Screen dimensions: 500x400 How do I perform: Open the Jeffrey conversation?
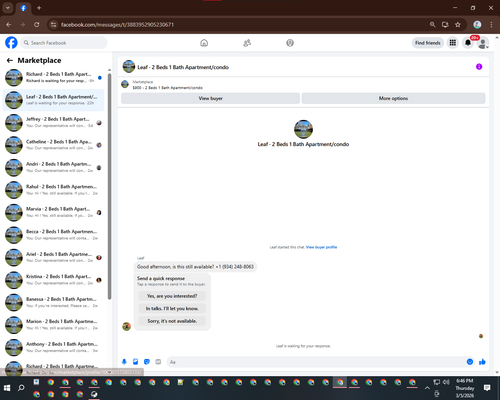pos(53,122)
